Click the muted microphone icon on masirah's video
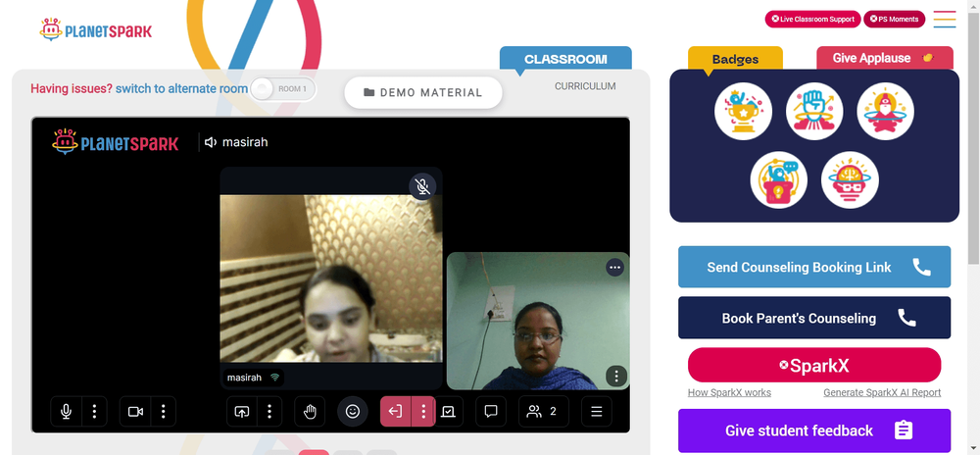This screenshot has height=455, width=980. 422,186
